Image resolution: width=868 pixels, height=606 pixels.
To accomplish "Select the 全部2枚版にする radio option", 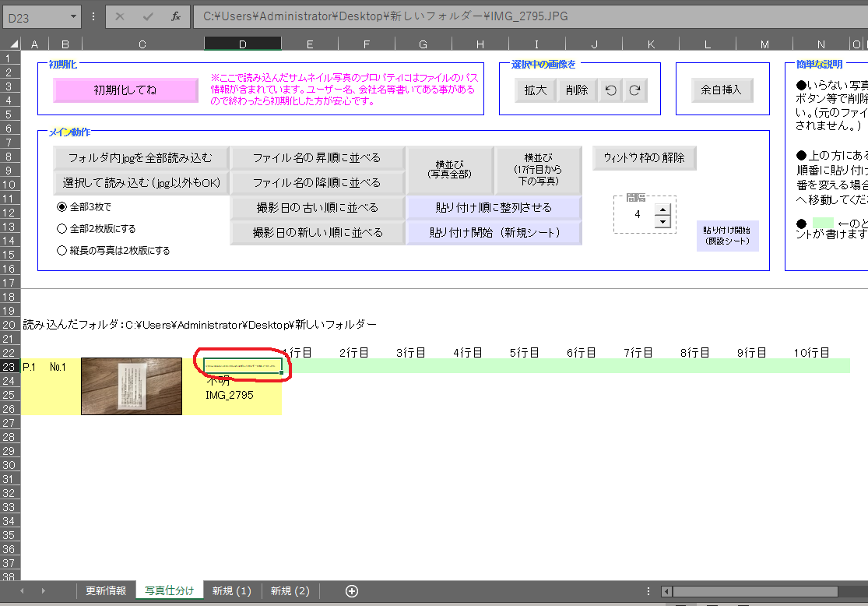I will pos(61,229).
